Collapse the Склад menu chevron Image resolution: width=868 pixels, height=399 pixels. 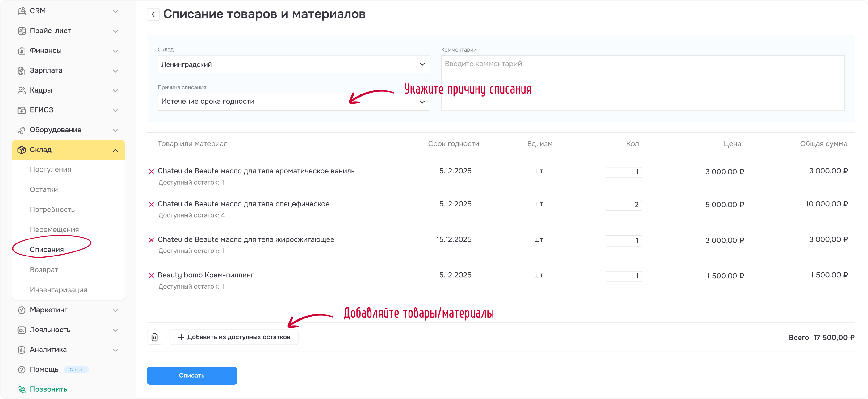tap(115, 150)
